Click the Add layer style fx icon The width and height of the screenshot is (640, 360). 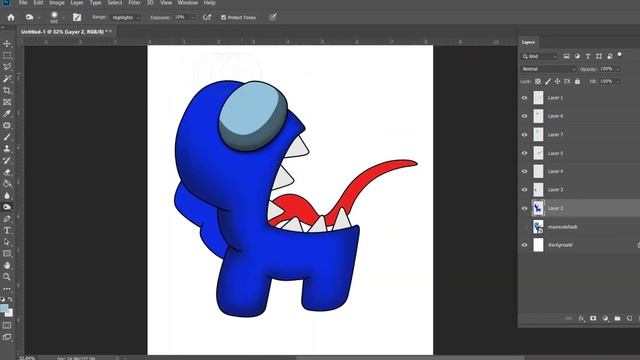(x=581, y=318)
